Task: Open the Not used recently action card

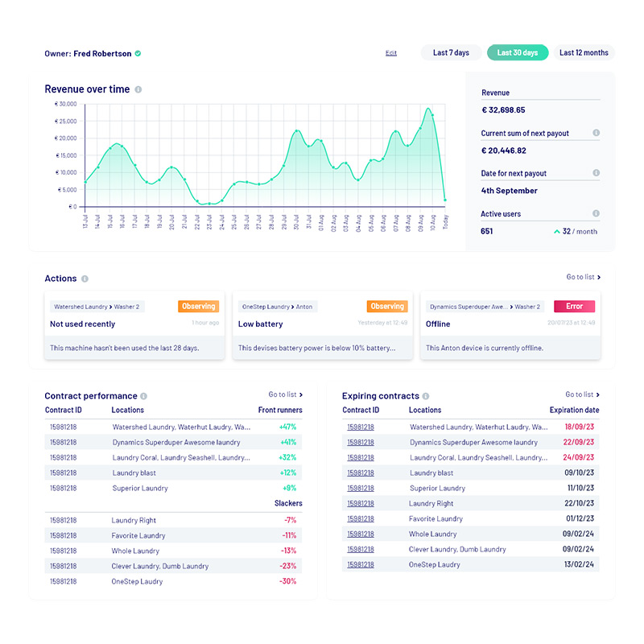Action: tap(134, 324)
